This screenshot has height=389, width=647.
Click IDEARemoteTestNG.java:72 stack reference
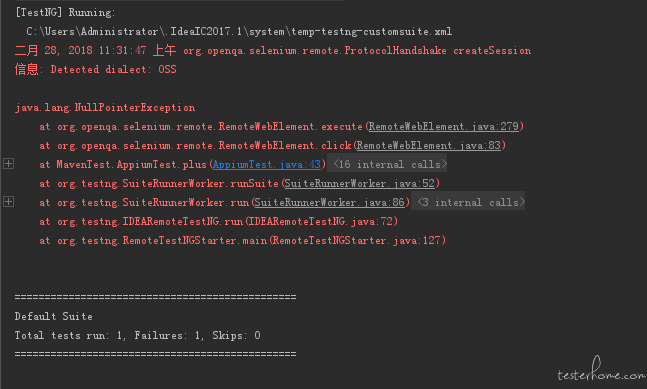(x=321, y=221)
